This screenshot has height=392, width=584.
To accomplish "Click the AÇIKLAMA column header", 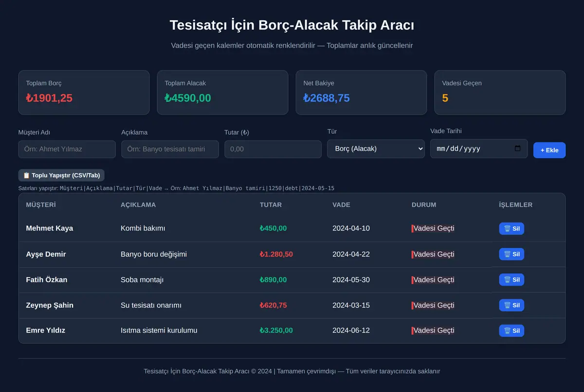I will click(x=138, y=205).
